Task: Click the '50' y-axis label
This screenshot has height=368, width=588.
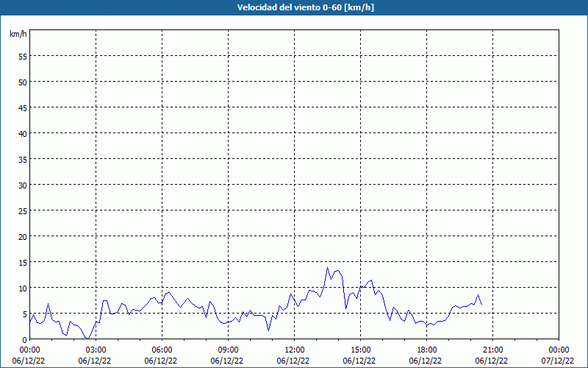Action: click(x=23, y=82)
